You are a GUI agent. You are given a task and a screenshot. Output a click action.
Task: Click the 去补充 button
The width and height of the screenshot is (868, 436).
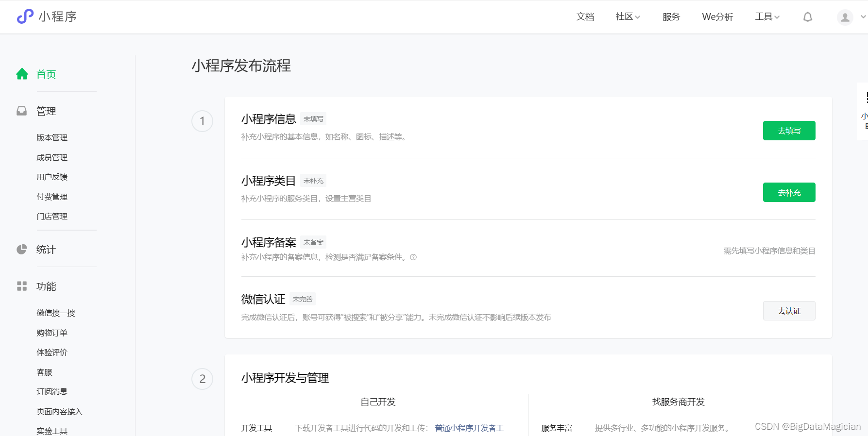789,192
